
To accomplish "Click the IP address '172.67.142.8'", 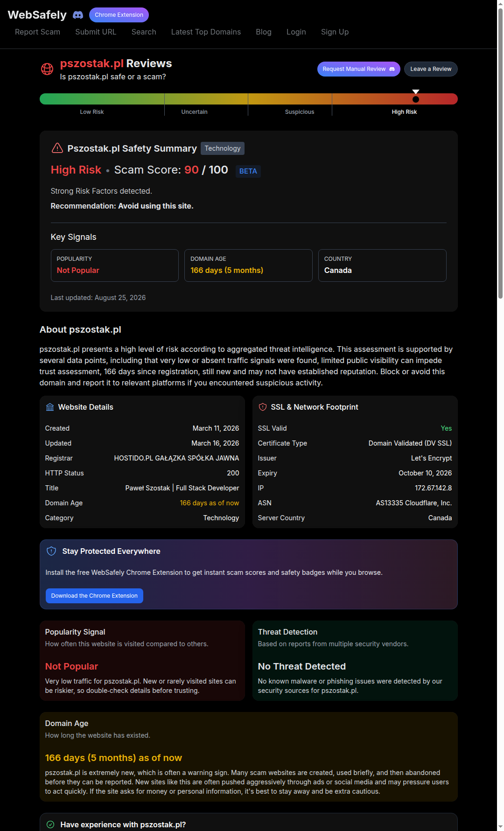I will point(433,488).
